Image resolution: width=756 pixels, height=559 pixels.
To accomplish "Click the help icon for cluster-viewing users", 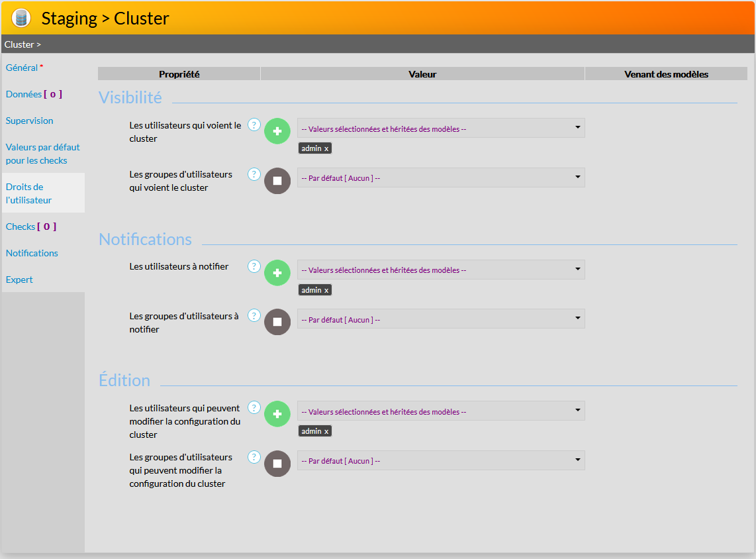I will tap(254, 125).
